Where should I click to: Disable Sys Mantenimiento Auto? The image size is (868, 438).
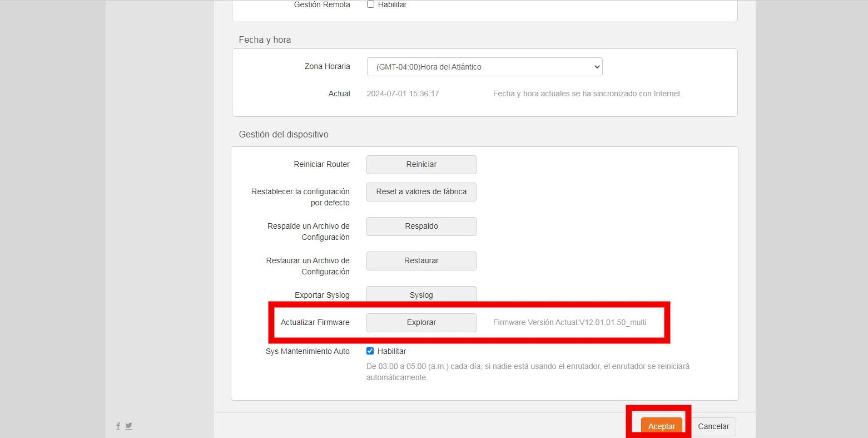coord(370,351)
